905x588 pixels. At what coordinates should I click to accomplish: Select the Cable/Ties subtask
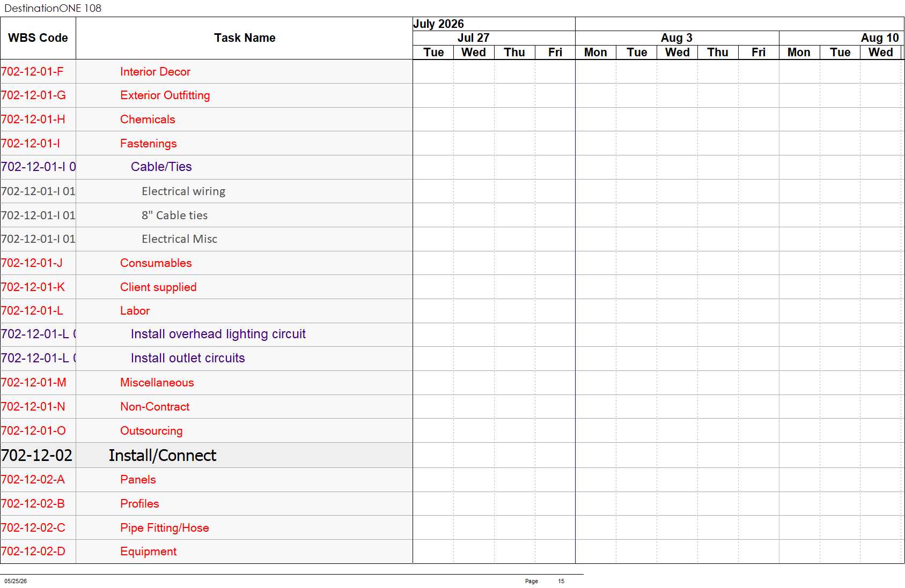point(161,167)
